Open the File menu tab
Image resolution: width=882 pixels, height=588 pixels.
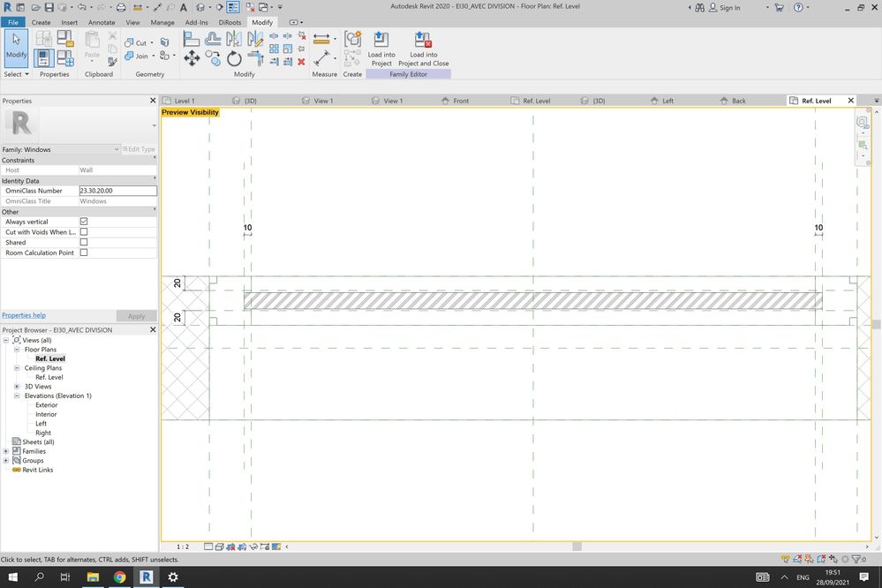[13, 22]
